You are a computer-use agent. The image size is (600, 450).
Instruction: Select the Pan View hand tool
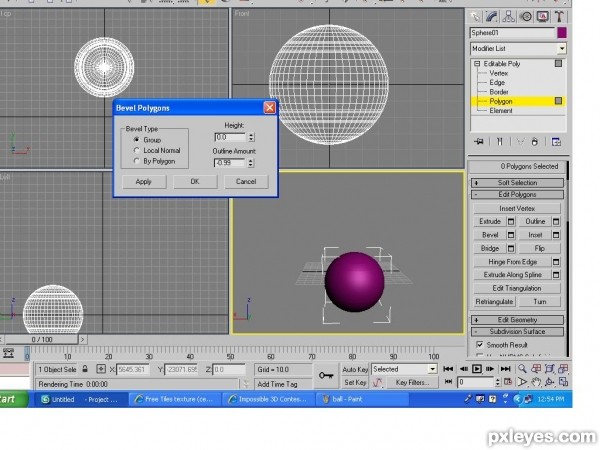pyautogui.click(x=536, y=382)
